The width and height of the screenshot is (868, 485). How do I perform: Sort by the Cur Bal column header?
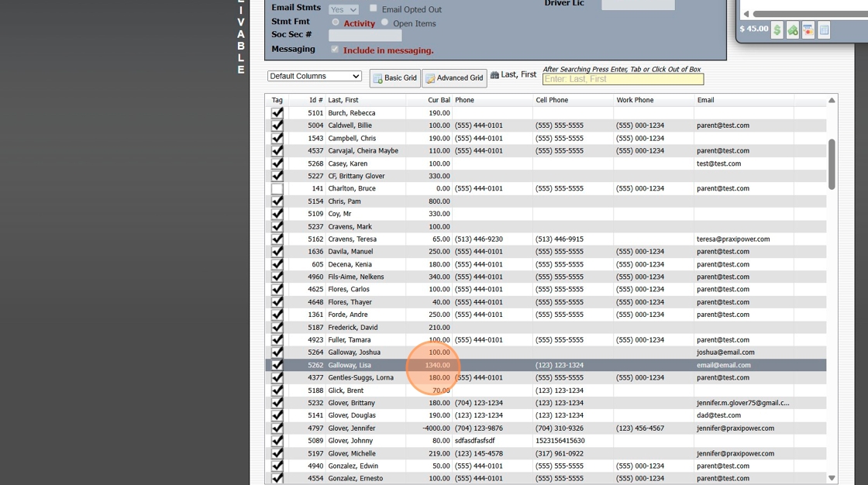point(429,100)
